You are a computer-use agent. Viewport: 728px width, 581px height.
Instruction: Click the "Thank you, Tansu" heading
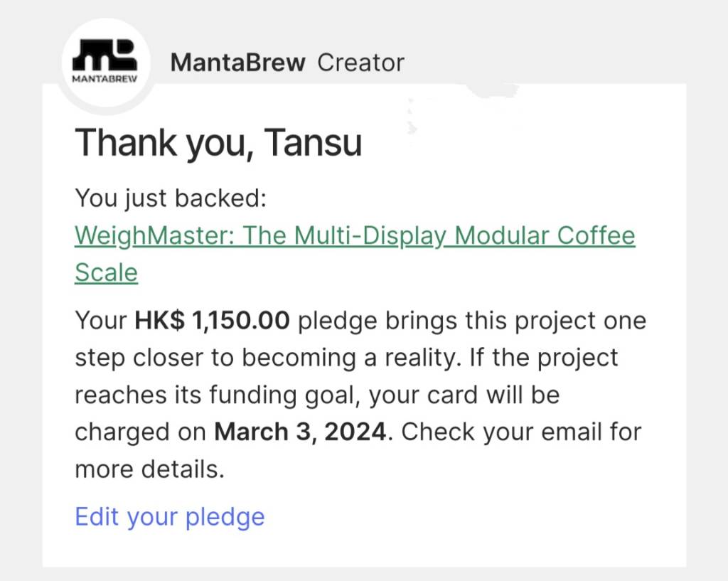coord(218,142)
